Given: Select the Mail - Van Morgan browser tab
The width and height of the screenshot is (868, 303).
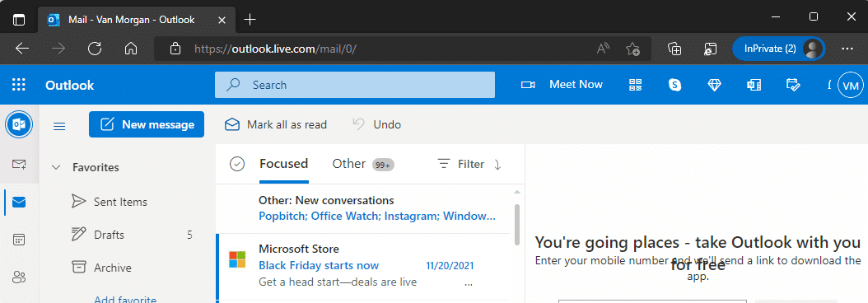Looking at the screenshot, I should [x=137, y=20].
